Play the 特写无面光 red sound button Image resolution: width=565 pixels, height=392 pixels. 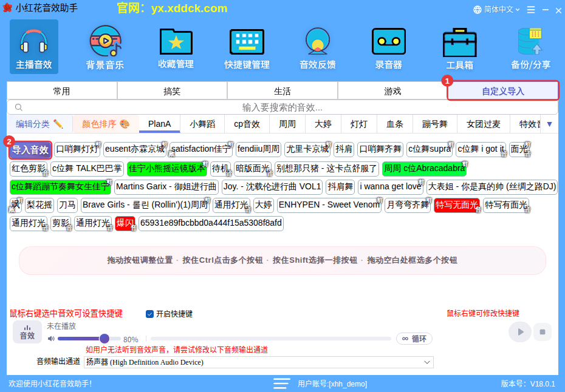(457, 205)
